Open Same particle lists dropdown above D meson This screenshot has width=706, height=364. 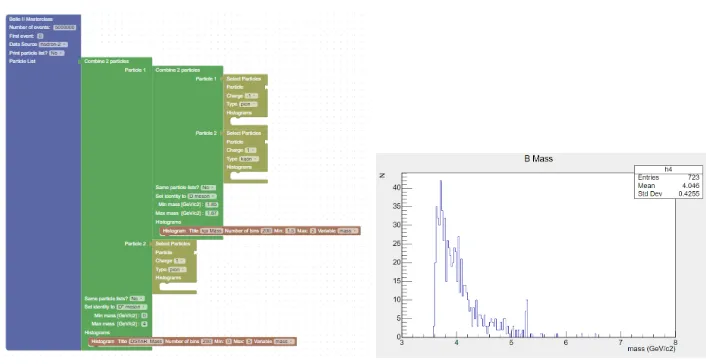[208, 187]
